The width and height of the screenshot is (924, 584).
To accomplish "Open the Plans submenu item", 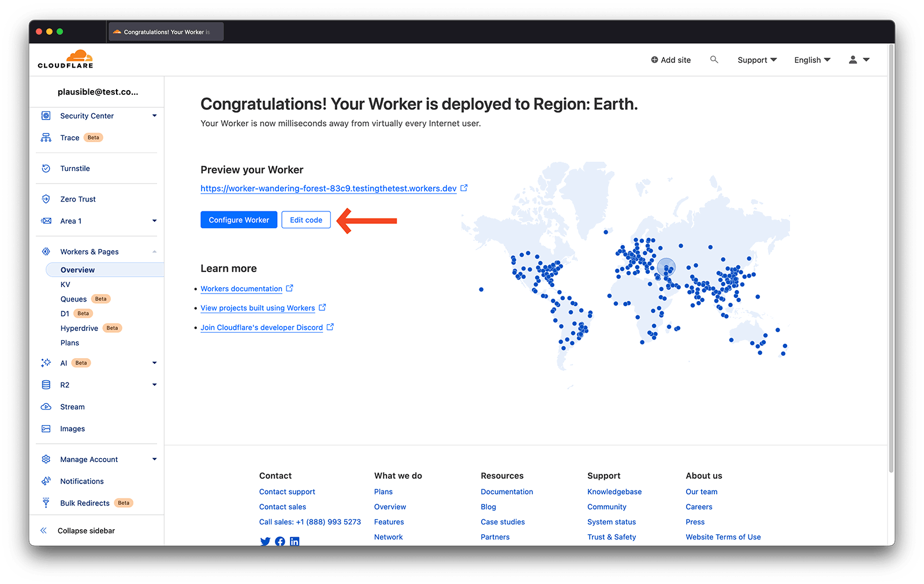I will click(69, 343).
